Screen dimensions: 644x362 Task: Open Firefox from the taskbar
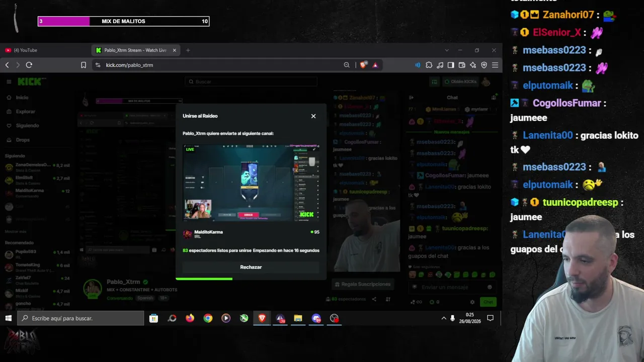tap(190, 318)
